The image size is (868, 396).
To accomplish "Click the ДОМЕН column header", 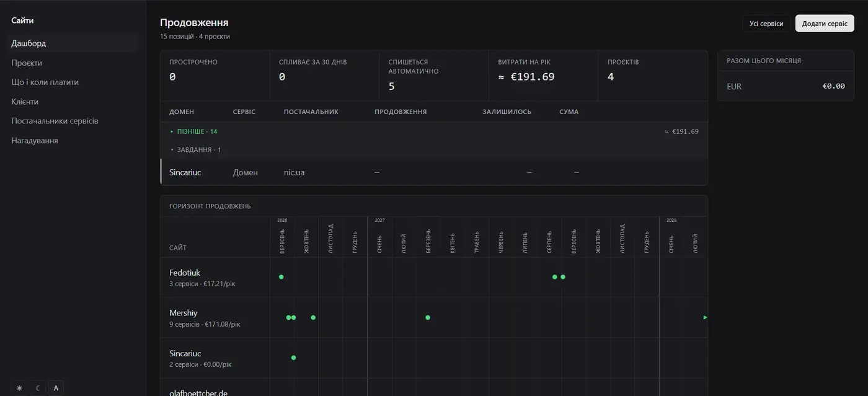I will 182,112.
